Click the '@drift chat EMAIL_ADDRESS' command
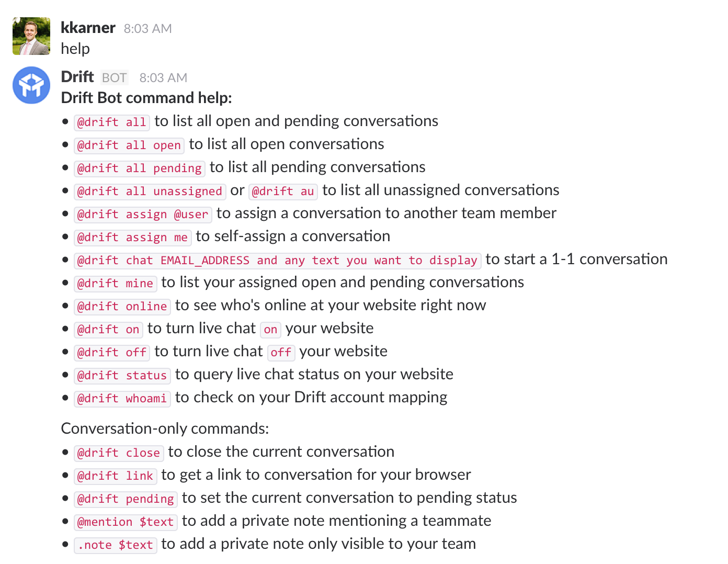Image resolution: width=728 pixels, height=564 pixels. click(278, 260)
